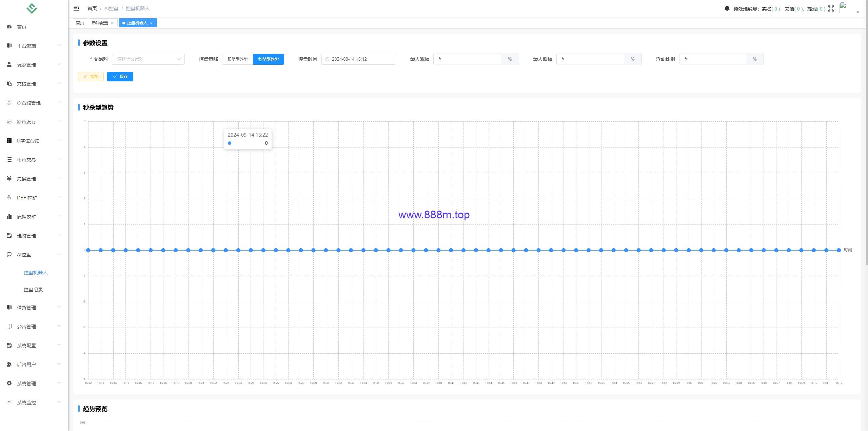
Task: Click the chart point at 16:12
Action: point(839,250)
